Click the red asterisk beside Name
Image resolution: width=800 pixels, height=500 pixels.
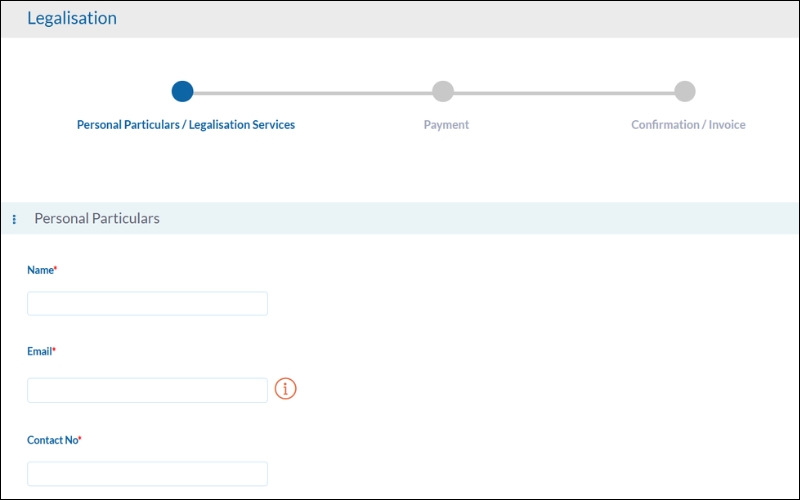click(55, 269)
